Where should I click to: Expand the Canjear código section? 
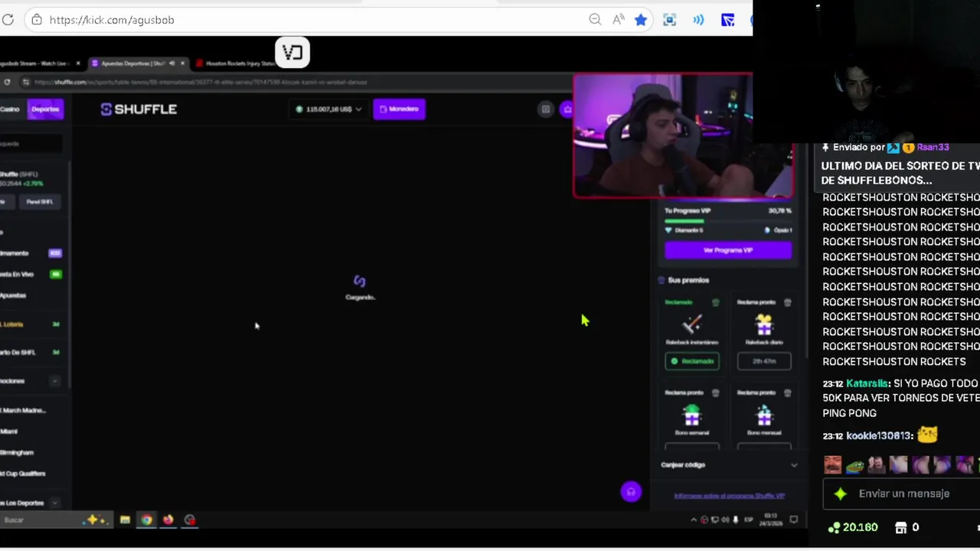729,465
